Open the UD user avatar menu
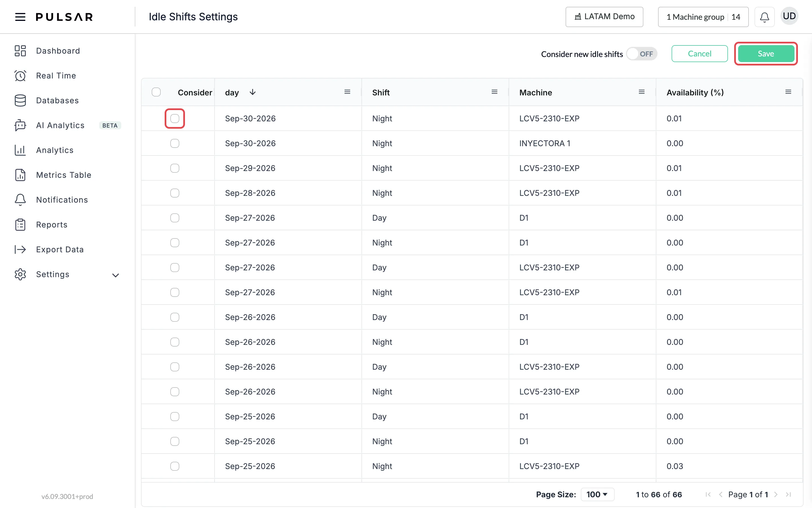The height and width of the screenshot is (508, 812). coord(789,16)
